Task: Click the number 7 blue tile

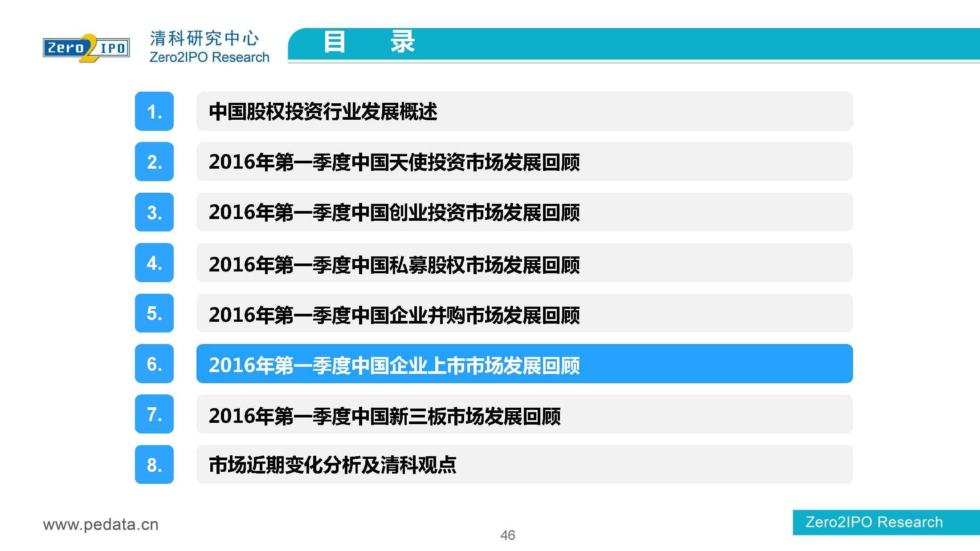Action: pos(154,414)
